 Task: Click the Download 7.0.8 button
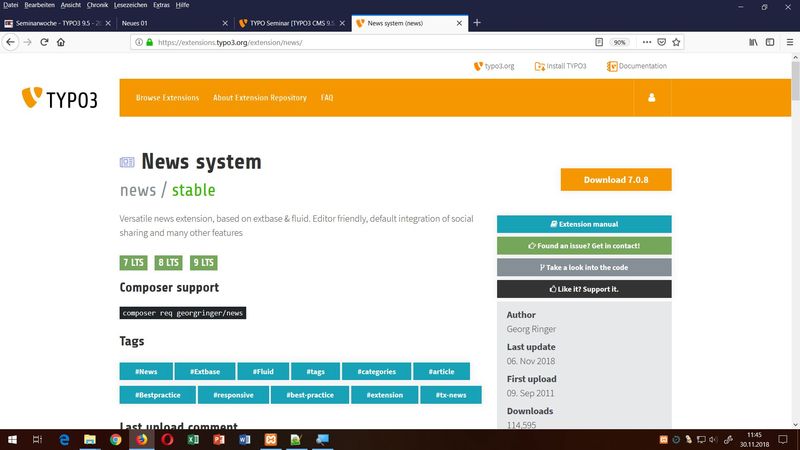[x=616, y=180]
